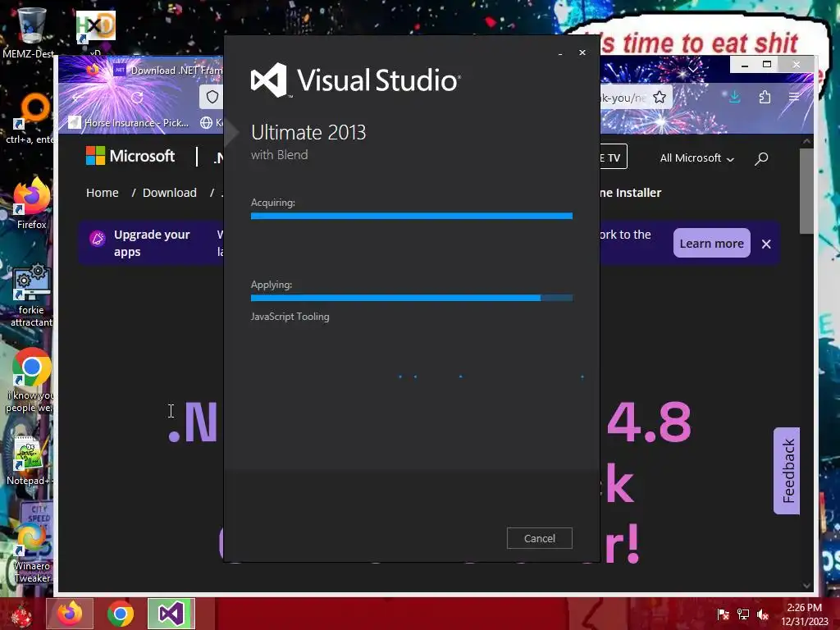The height and width of the screenshot is (630, 840).
Task: Bookmark this page with the star icon
Action: pos(660,97)
